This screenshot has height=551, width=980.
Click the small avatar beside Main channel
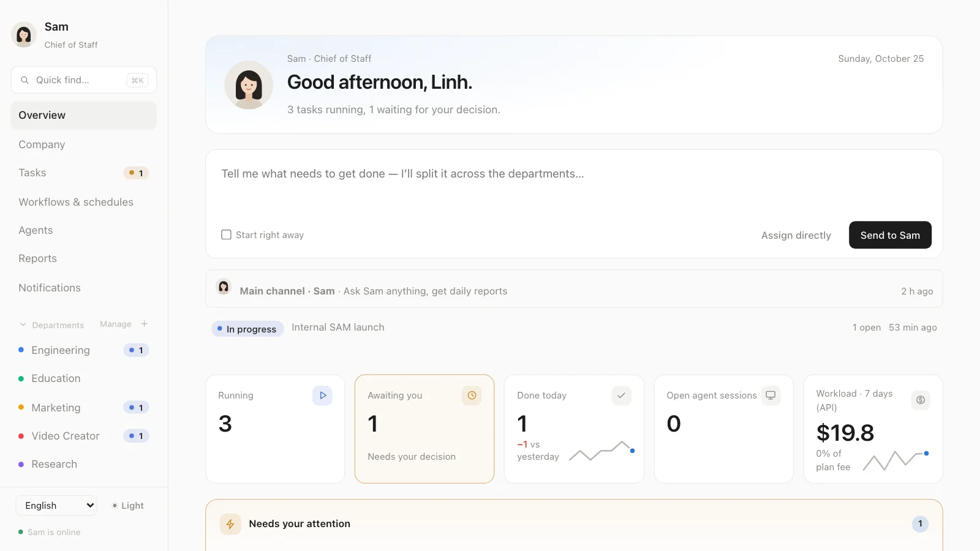(x=224, y=287)
